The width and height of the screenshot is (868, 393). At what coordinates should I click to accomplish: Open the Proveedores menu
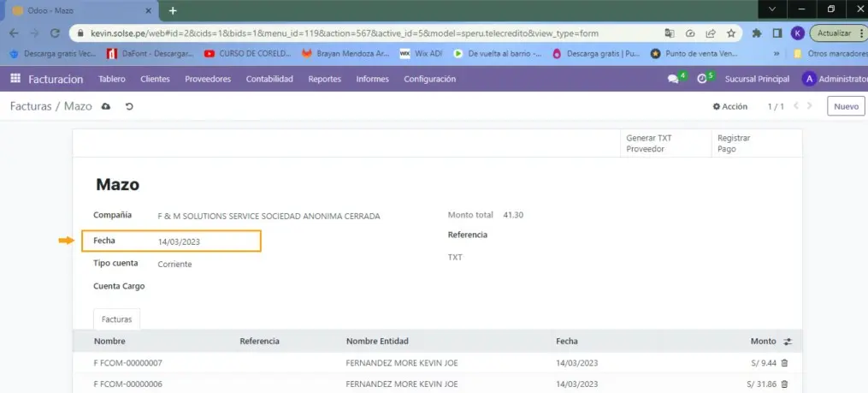pos(208,79)
